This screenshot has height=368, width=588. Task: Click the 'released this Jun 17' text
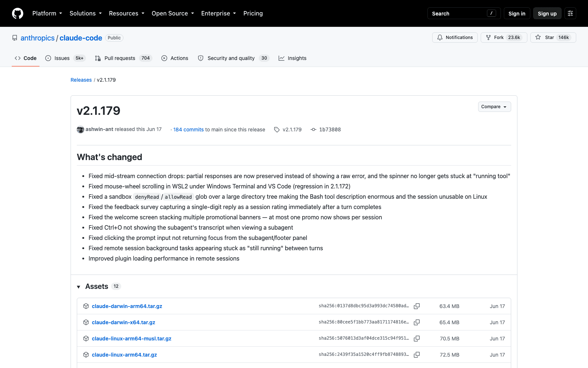138,129
